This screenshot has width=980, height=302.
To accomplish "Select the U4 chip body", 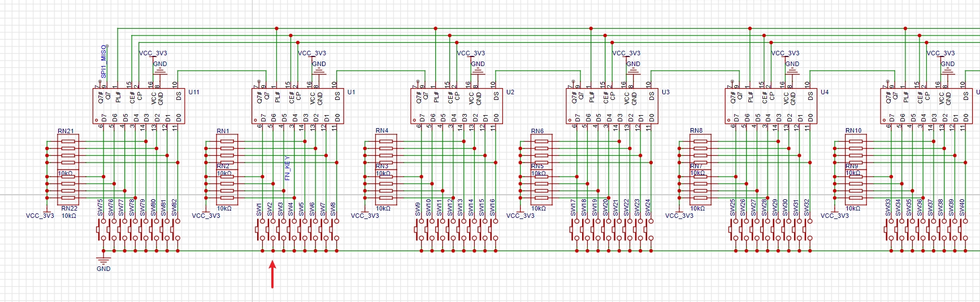I will point(771,106).
